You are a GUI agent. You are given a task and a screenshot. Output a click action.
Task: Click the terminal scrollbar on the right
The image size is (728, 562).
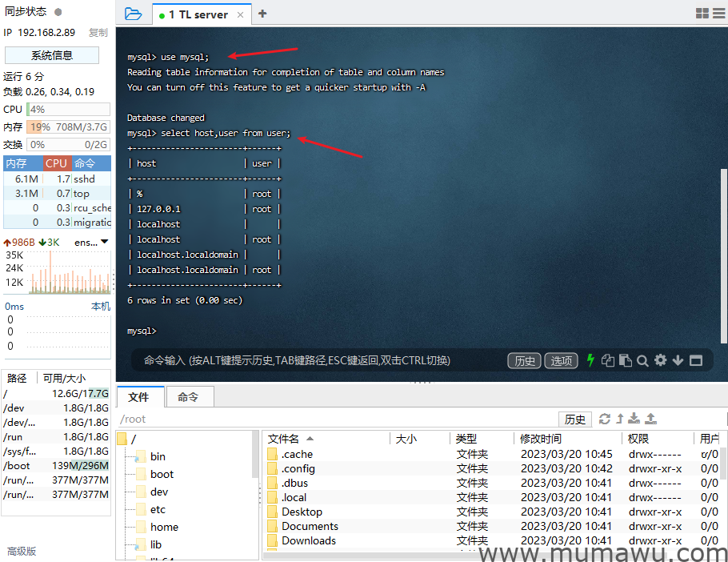pyautogui.click(x=723, y=240)
